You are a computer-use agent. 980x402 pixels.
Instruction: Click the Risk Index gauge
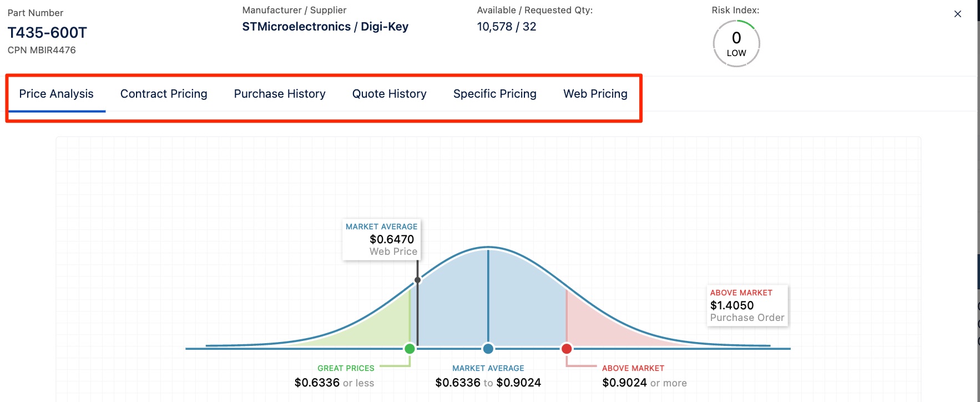(x=736, y=43)
